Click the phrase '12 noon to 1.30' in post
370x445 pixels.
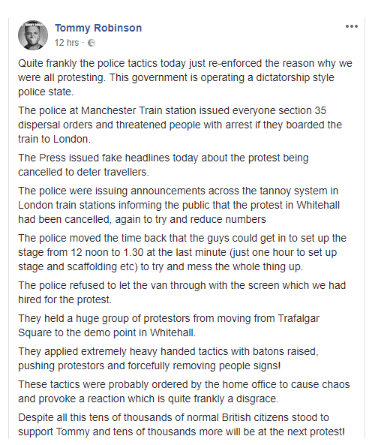(x=107, y=252)
